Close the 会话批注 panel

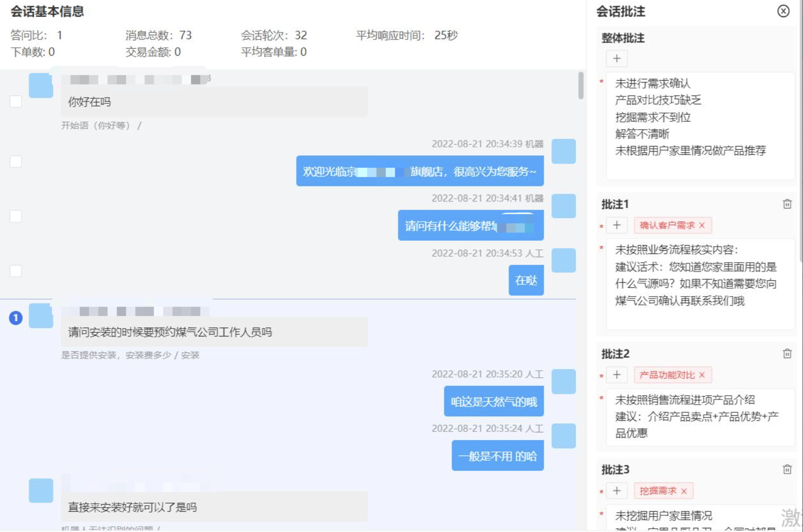coord(783,11)
